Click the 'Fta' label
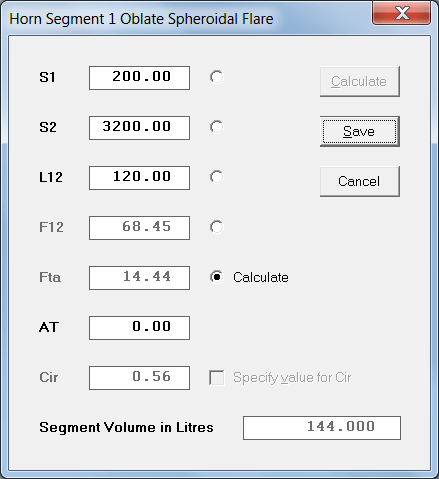Viewport: 439px width, 479px height. tap(50, 277)
